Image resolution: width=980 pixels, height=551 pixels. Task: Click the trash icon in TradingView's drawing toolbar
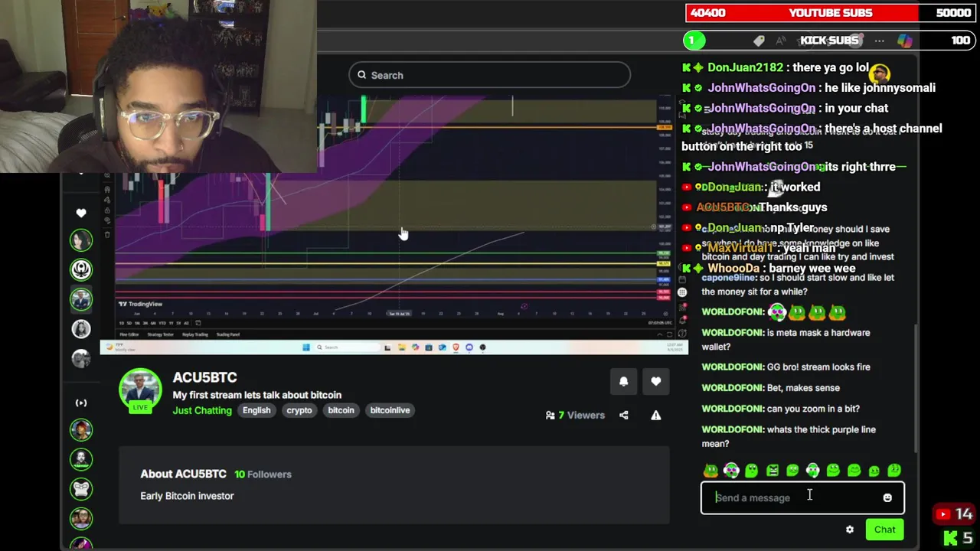107,235
